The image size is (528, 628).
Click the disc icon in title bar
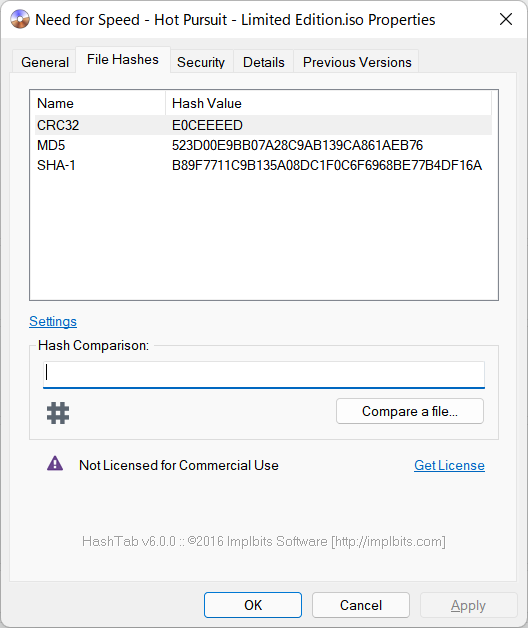(20, 19)
